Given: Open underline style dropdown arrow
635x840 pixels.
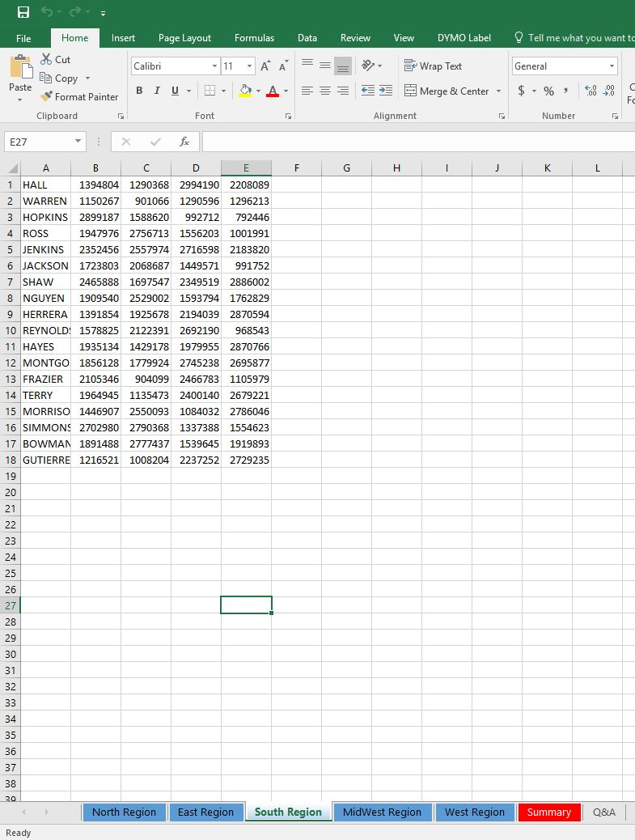Looking at the screenshot, I should click(188, 91).
